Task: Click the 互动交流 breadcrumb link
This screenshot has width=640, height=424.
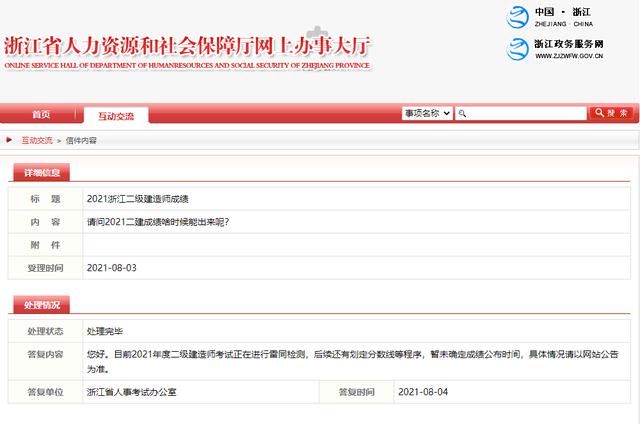Action: 37,140
